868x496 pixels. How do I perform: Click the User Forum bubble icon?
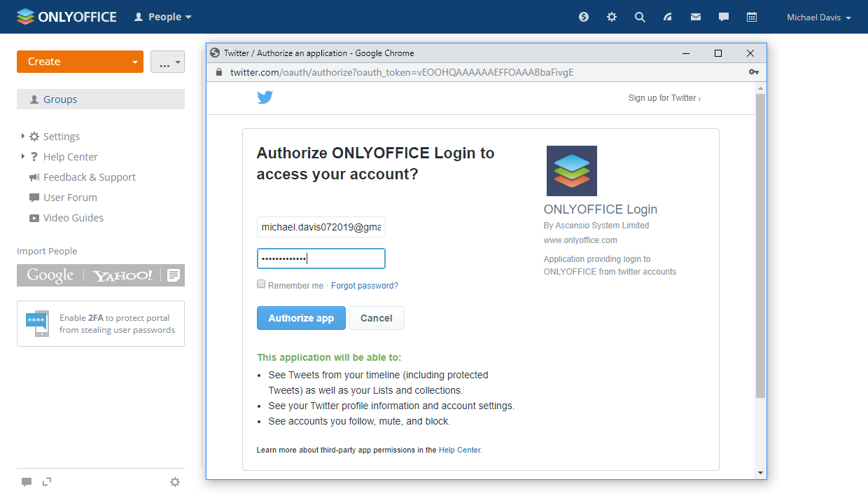coord(34,198)
